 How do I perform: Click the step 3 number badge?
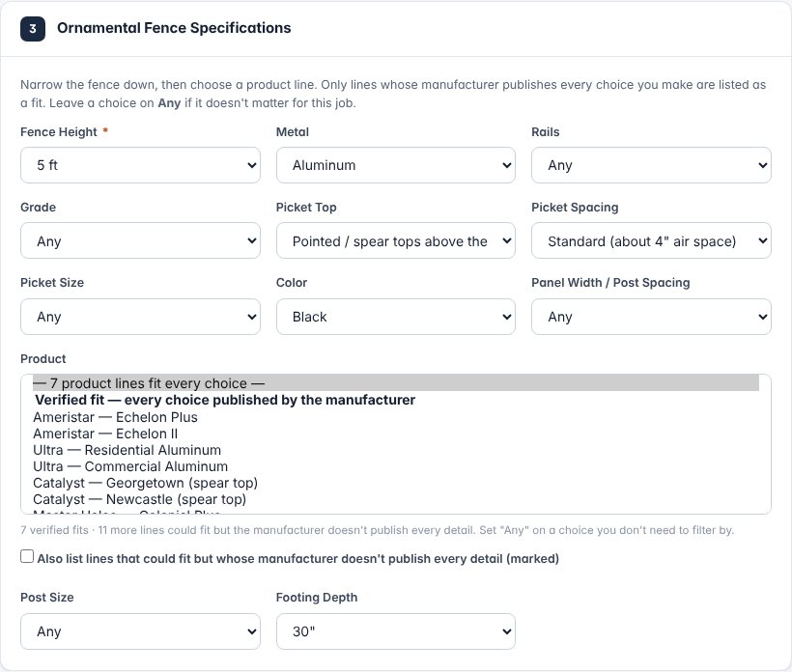pos(33,29)
